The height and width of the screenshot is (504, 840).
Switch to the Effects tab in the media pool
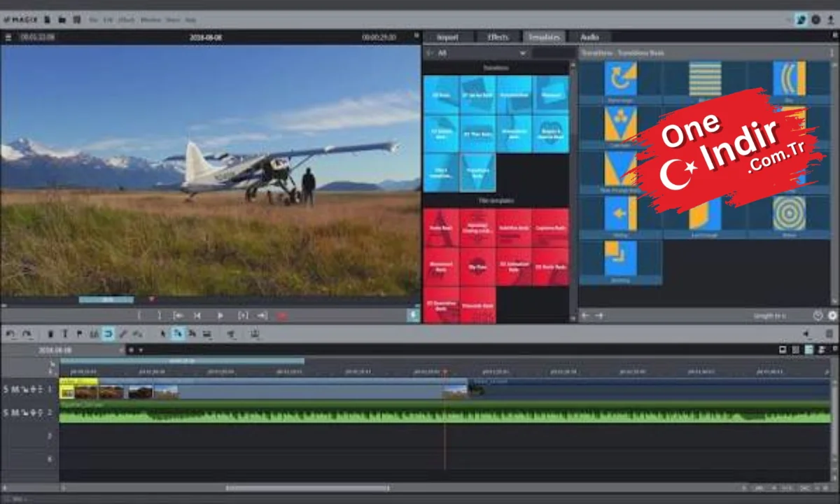(x=498, y=37)
